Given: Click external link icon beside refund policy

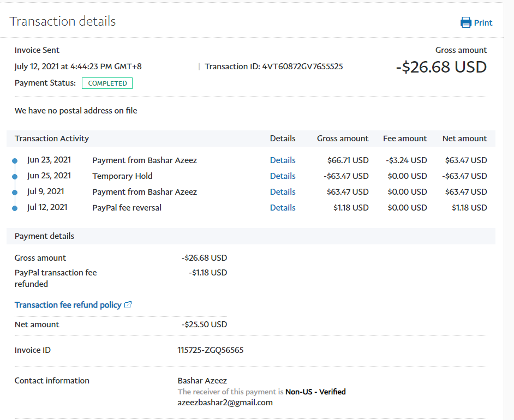Looking at the screenshot, I should (128, 305).
